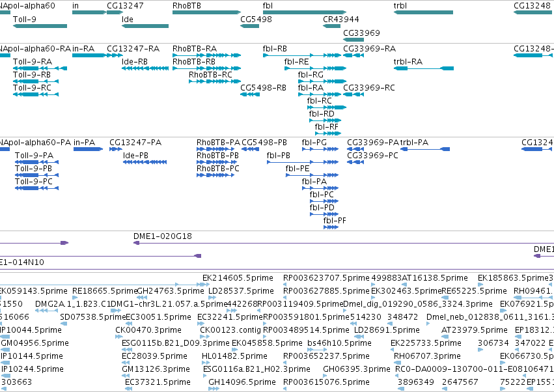Click protein fbl-PA
The width and height of the screenshot is (554, 392).
320,188
